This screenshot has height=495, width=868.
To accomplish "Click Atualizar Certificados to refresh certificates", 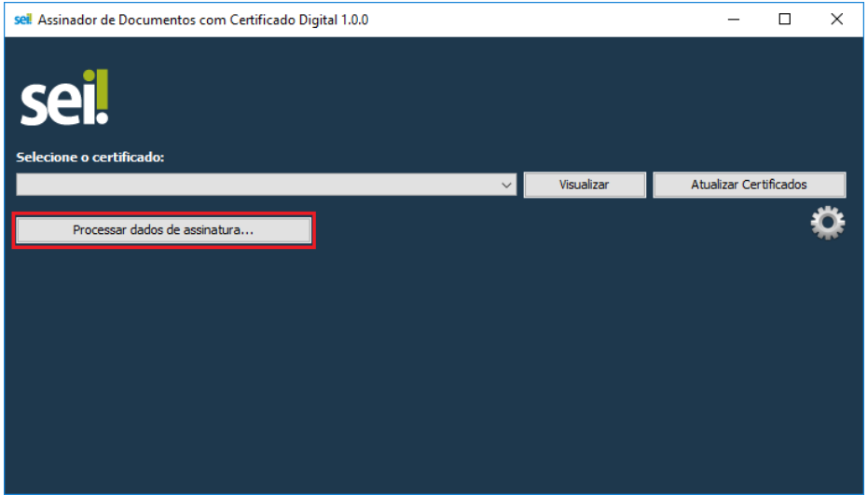I will 749,185.
